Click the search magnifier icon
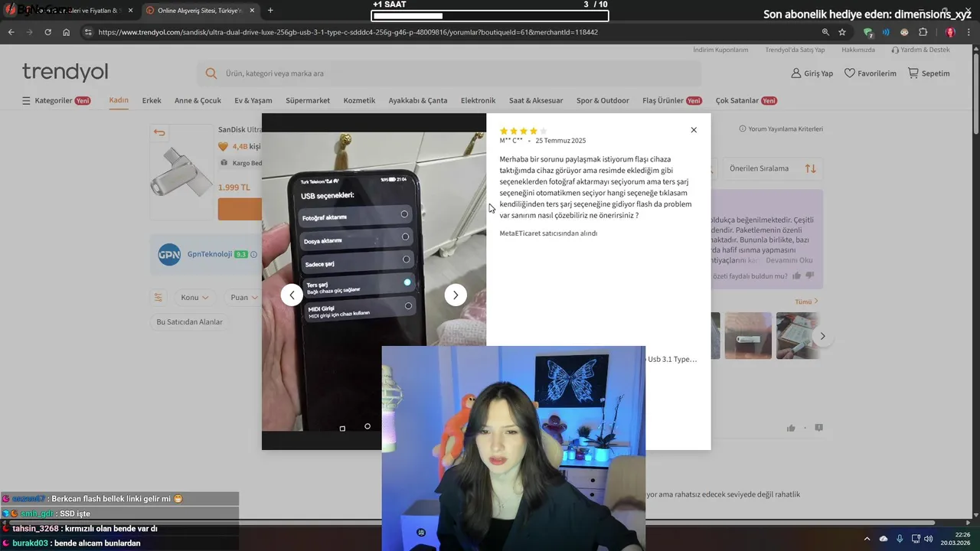This screenshot has width=980, height=551. coord(211,73)
